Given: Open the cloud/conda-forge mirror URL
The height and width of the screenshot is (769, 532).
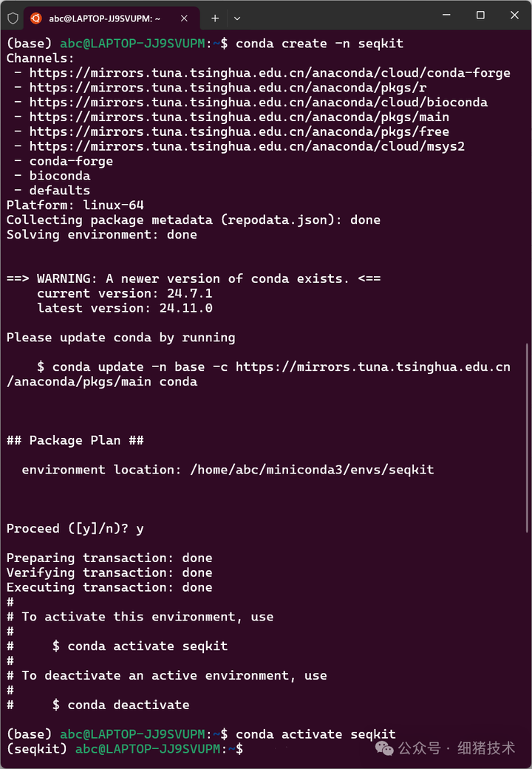Looking at the screenshot, I should tap(270, 73).
